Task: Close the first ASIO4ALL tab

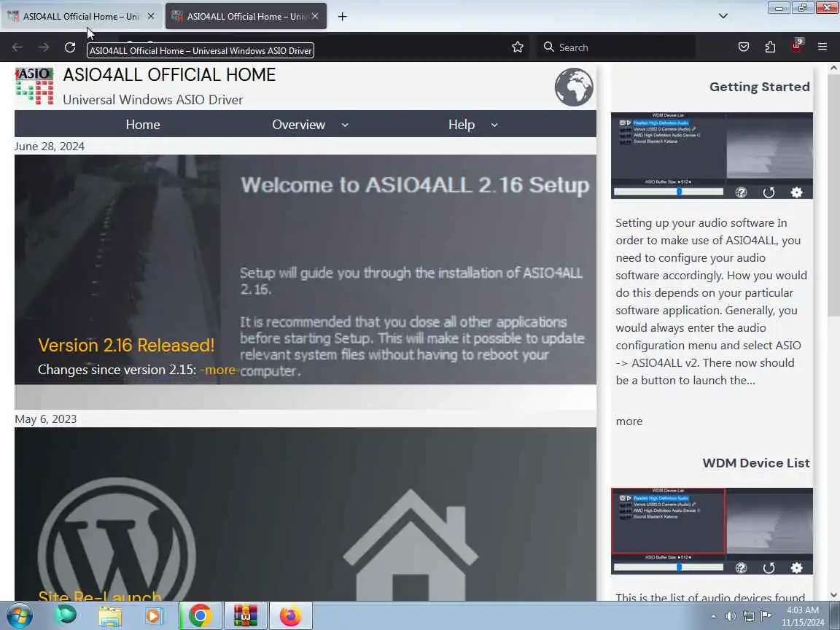Action: [x=151, y=16]
